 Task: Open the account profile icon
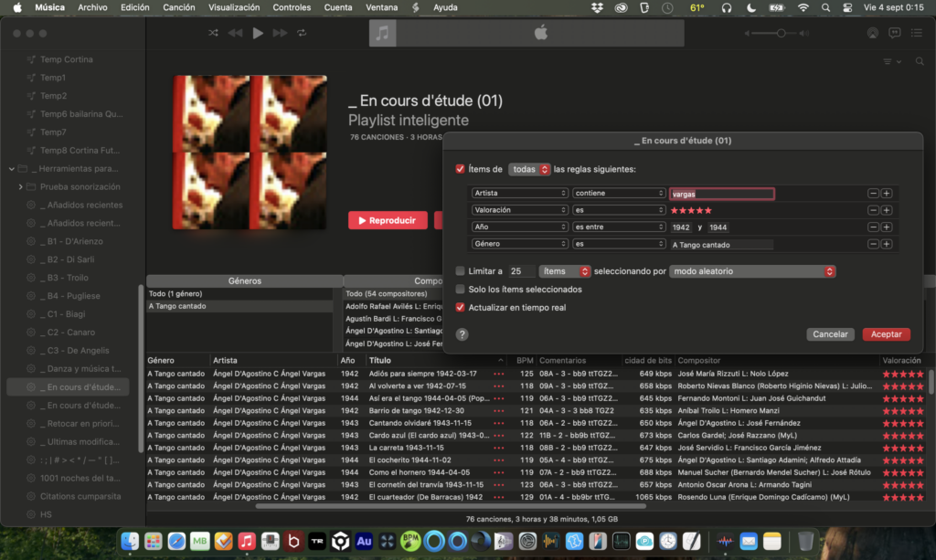point(872,33)
